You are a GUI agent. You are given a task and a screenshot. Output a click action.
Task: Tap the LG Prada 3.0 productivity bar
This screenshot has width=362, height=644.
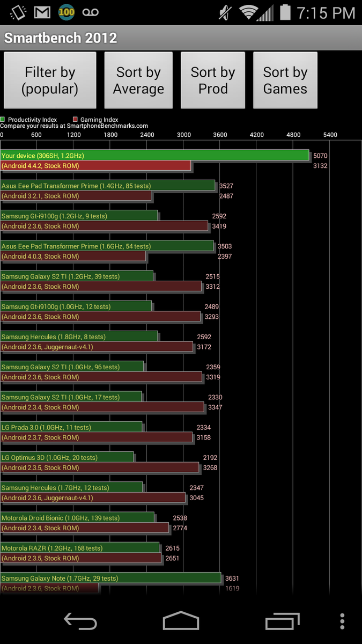pos(71,427)
